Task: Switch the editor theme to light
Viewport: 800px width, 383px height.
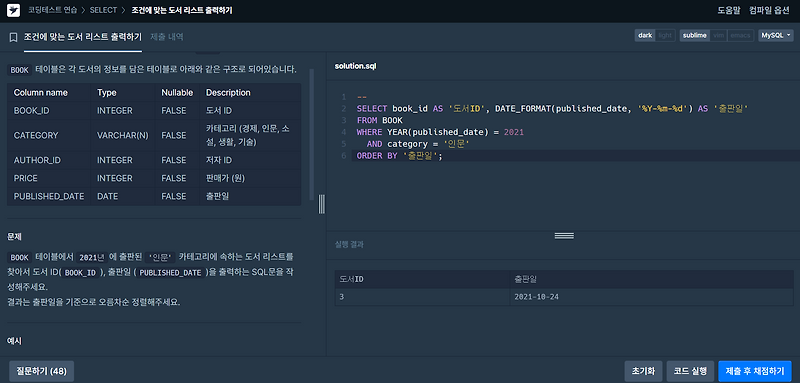Action: pyautogui.click(x=665, y=36)
